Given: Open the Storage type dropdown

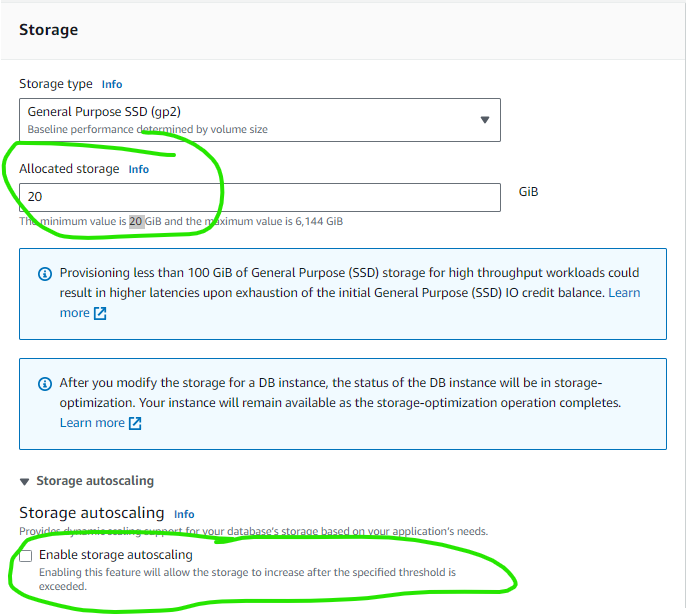Looking at the screenshot, I should pyautogui.click(x=259, y=120).
